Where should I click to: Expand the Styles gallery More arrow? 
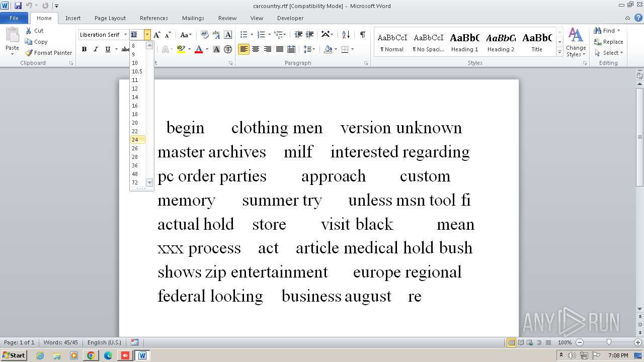point(559,52)
